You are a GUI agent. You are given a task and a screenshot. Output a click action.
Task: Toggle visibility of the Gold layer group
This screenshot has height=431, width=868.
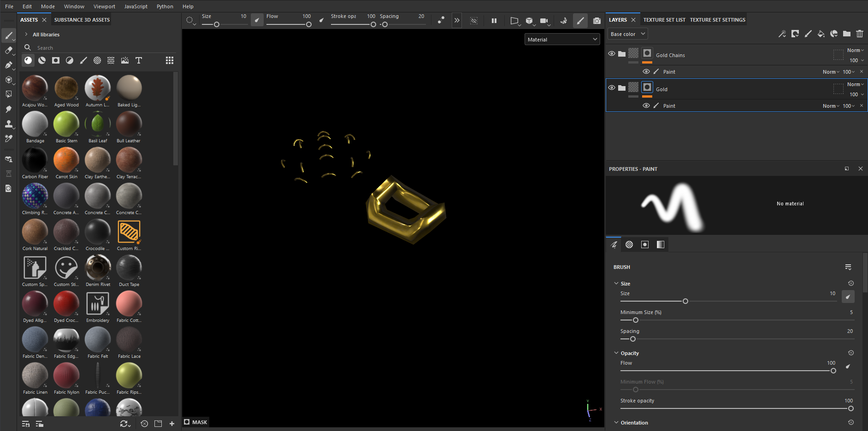(x=612, y=88)
